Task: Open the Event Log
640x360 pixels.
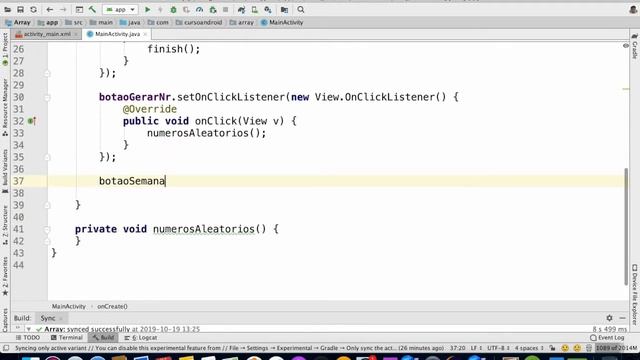Action: (x=607, y=338)
